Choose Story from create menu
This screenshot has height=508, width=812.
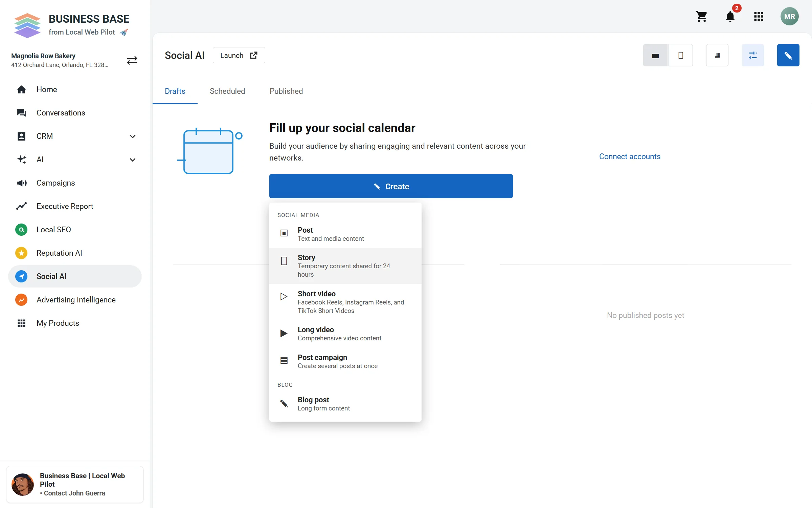tap(345, 266)
